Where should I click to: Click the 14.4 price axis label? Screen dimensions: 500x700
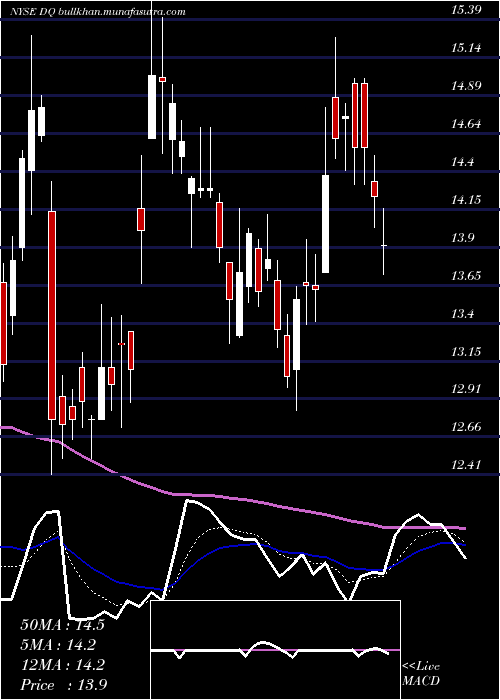(x=463, y=161)
